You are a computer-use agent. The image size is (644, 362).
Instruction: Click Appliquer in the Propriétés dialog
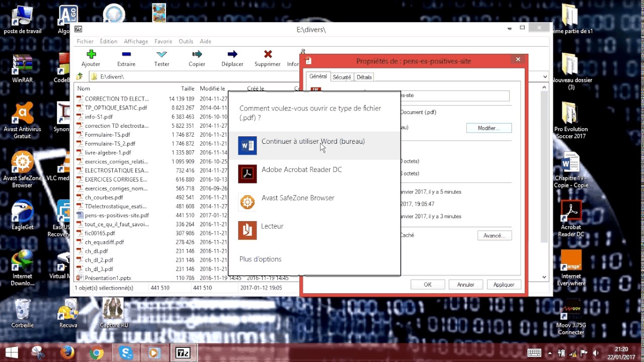tap(504, 285)
